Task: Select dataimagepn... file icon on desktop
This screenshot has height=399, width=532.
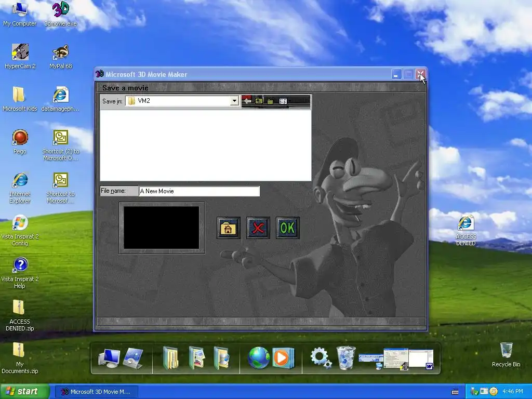Action: point(61,99)
